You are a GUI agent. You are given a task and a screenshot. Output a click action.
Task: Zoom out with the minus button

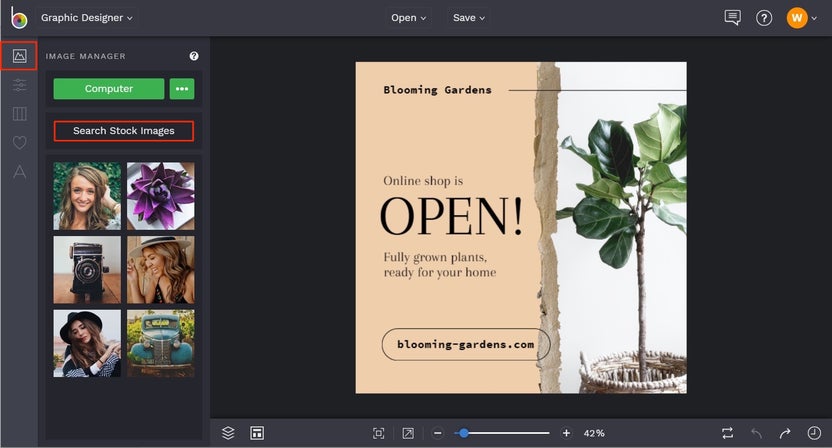pyautogui.click(x=438, y=433)
